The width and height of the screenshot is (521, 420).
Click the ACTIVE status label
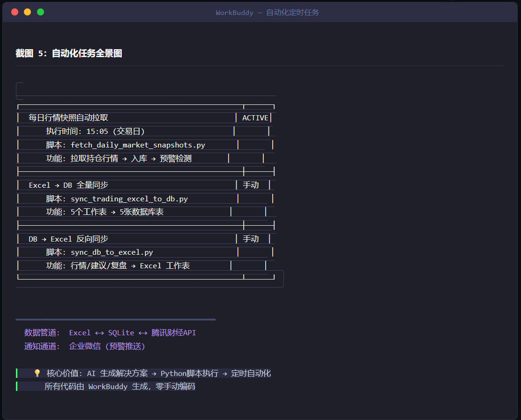pos(255,118)
